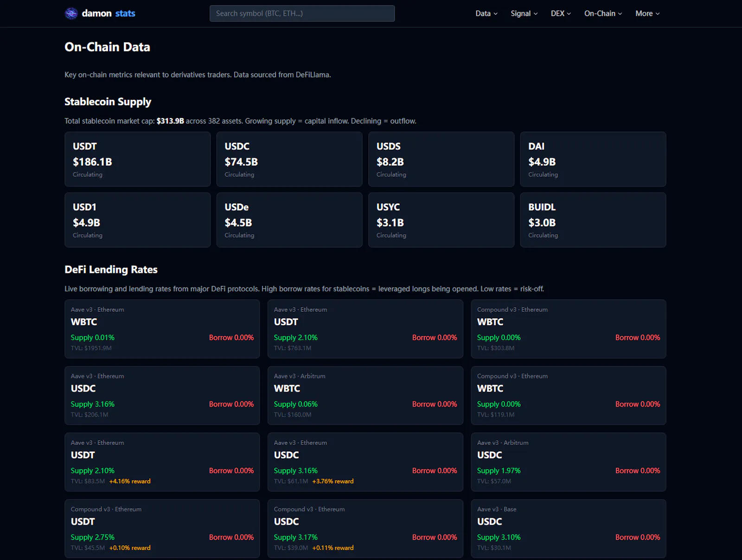Click WBTC in the Aave v3 Arbitrum card
Viewport: 742px width, 560px height.
(287, 389)
